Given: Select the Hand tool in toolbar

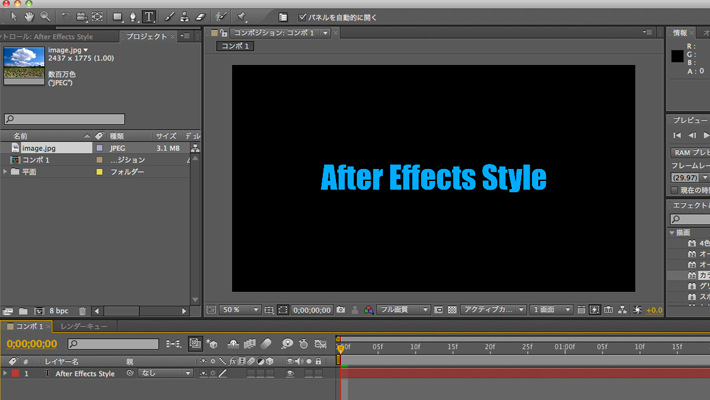Looking at the screenshot, I should pyautogui.click(x=28, y=17).
